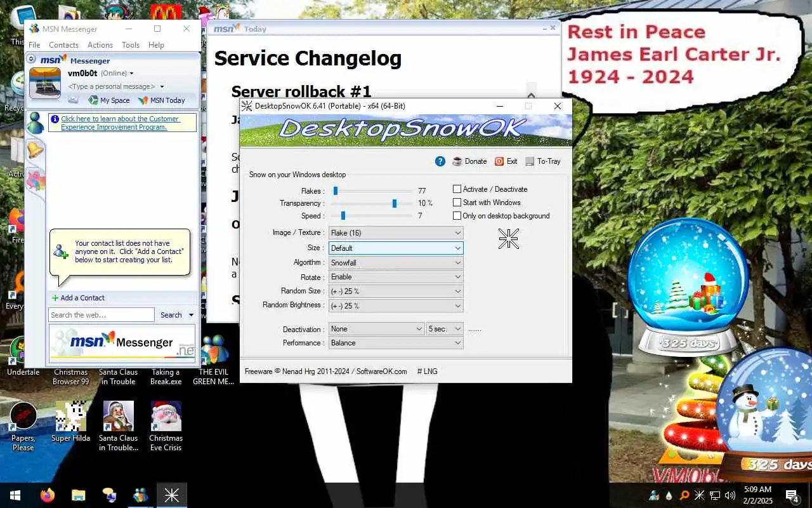Open DesktopSnowOK help question mark icon
This screenshot has width=812, height=508.
pyautogui.click(x=440, y=161)
